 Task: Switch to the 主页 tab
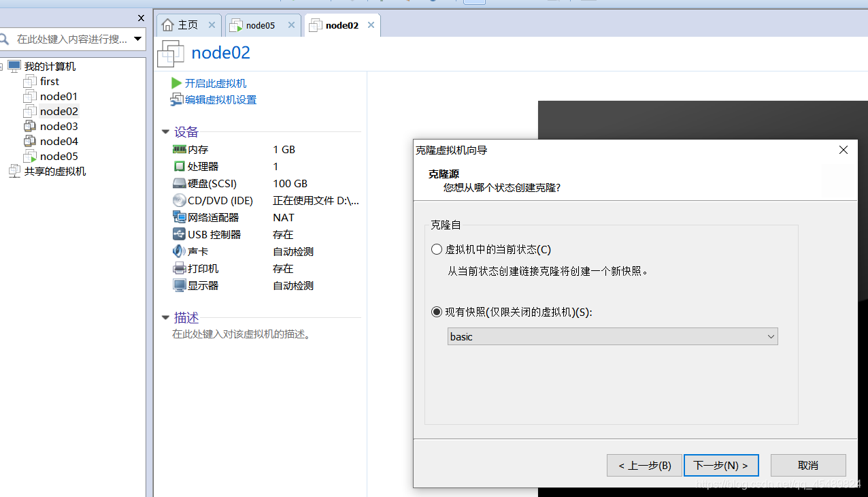click(188, 25)
